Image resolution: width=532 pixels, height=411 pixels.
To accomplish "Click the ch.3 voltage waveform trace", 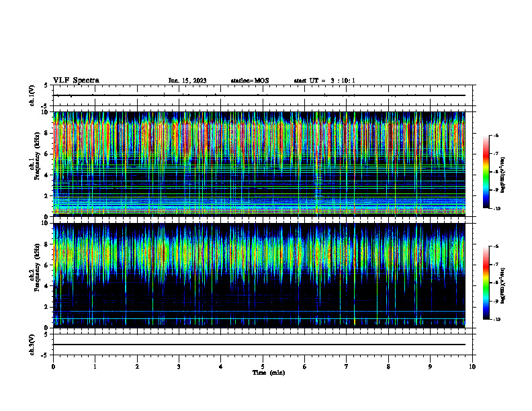I will [259, 345].
